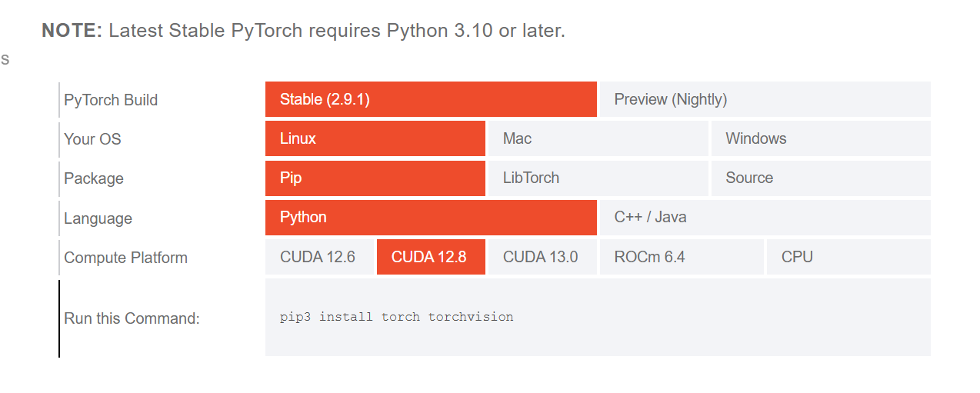Click the Python 3.10 requirement note

[303, 31]
